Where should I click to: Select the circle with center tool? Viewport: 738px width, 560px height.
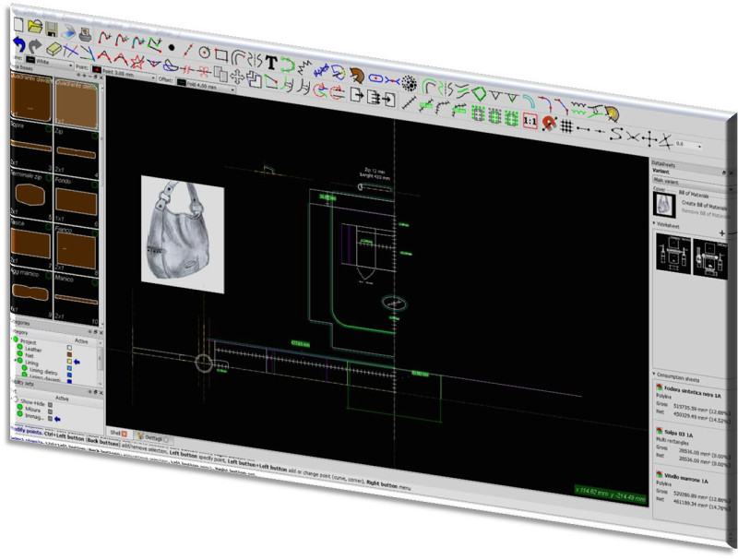[x=204, y=53]
